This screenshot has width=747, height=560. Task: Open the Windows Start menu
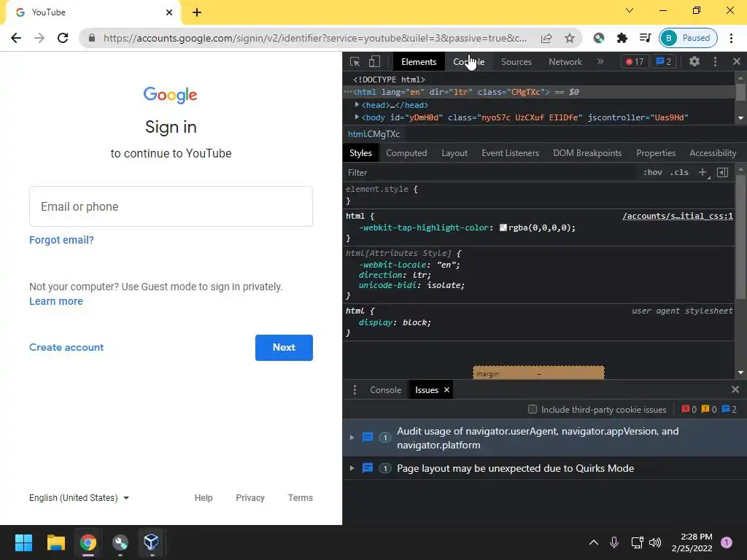pyautogui.click(x=23, y=542)
